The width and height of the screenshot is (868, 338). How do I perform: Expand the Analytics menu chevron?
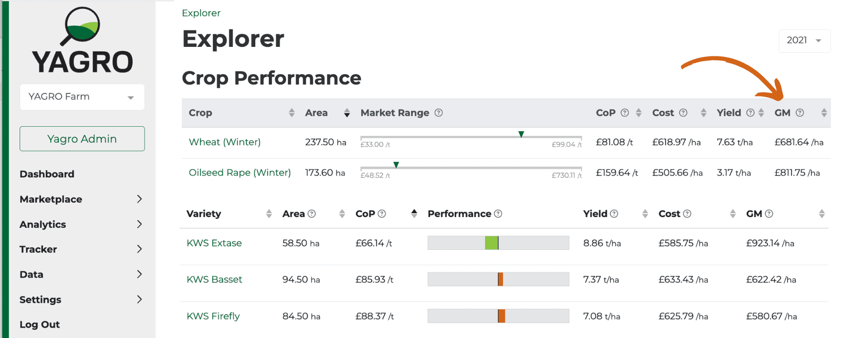click(139, 224)
